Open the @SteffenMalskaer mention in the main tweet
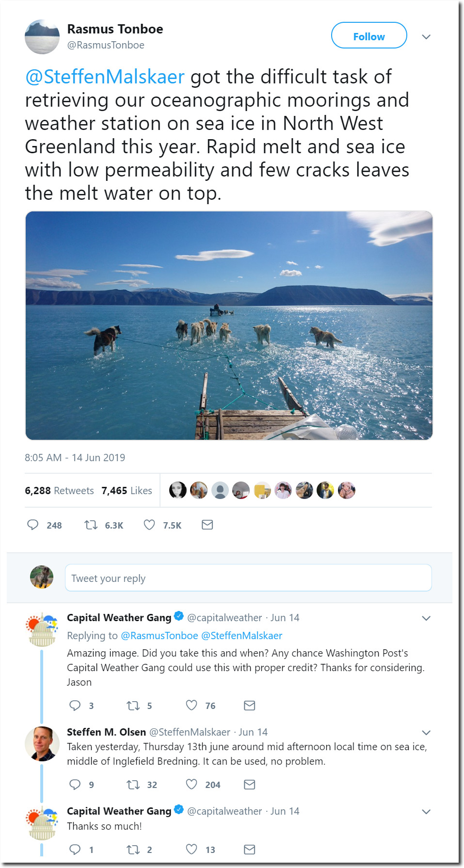 (x=105, y=77)
